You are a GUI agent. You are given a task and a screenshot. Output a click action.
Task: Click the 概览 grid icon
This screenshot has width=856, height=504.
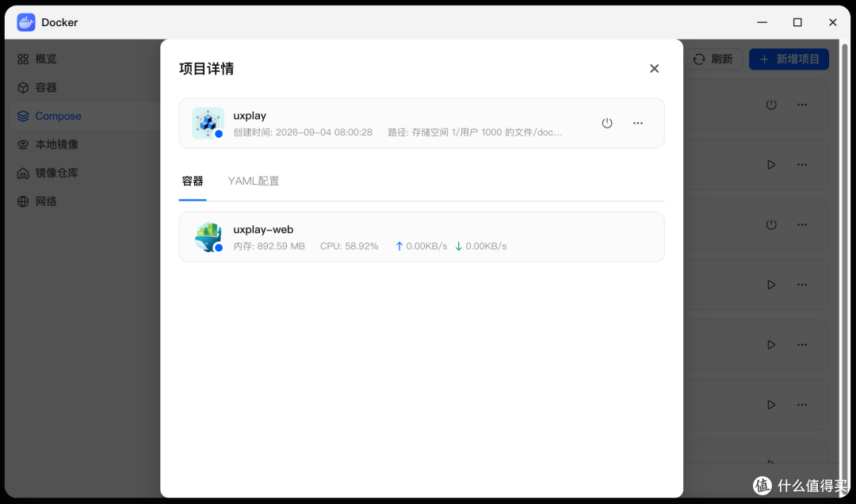[x=23, y=59]
